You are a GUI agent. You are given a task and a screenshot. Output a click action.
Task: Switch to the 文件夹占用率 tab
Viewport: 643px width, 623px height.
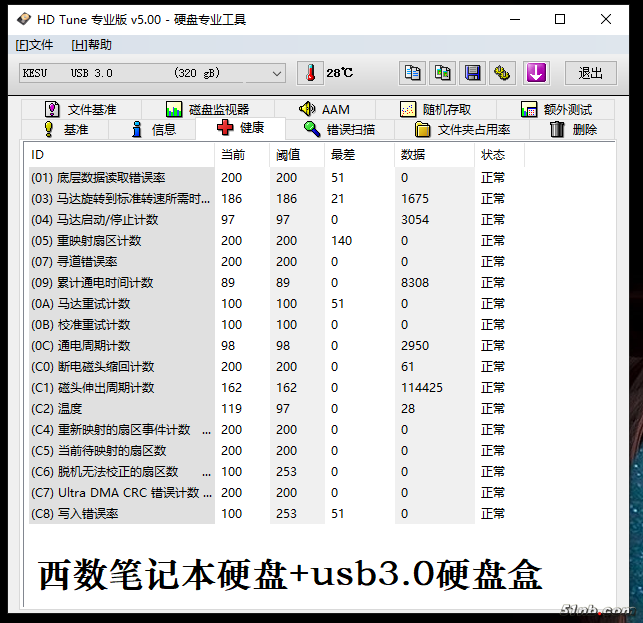(462, 130)
